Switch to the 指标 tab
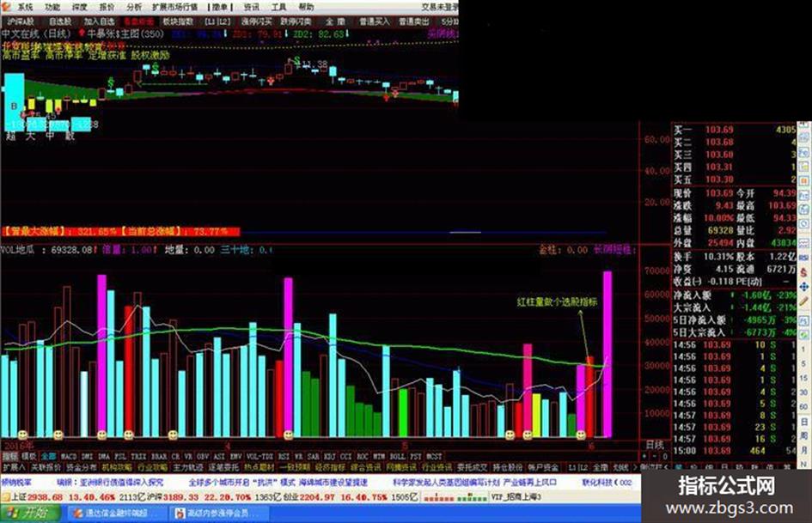The image size is (812, 523). [9, 456]
